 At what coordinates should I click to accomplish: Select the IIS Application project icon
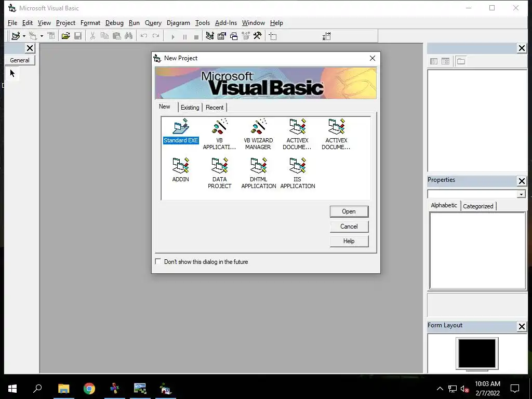pyautogui.click(x=298, y=173)
